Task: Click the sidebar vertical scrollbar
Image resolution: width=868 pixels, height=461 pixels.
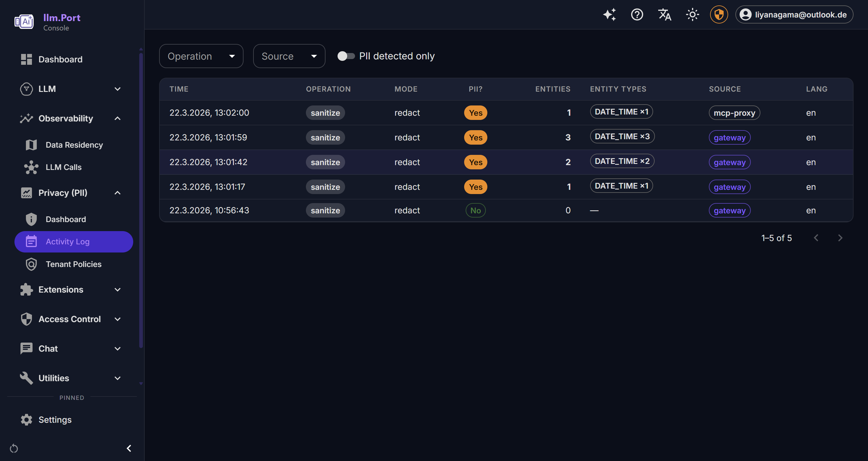Action: [x=141, y=200]
